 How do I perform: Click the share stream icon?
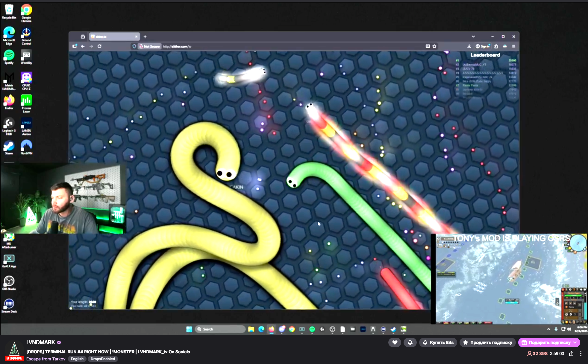pos(571,354)
